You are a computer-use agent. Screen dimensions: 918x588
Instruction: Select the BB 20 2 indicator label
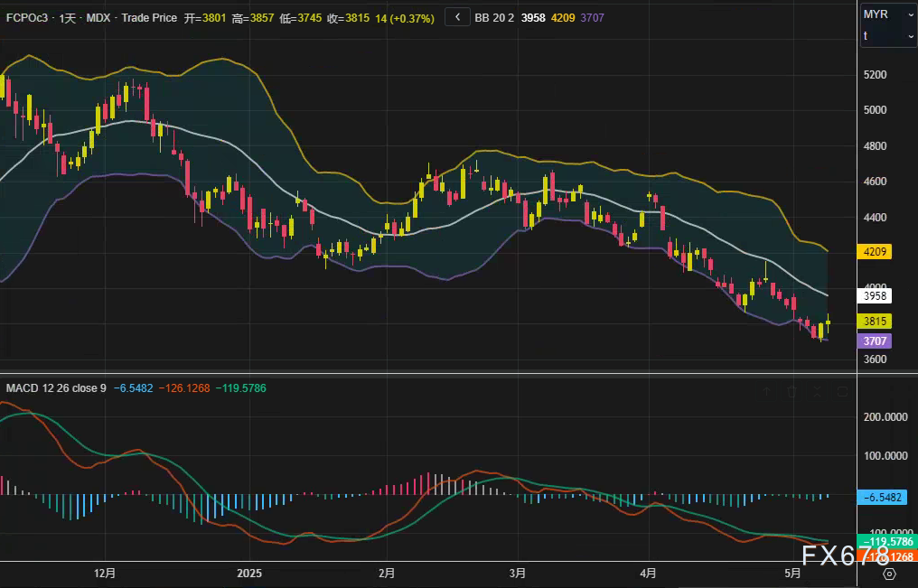coord(494,18)
